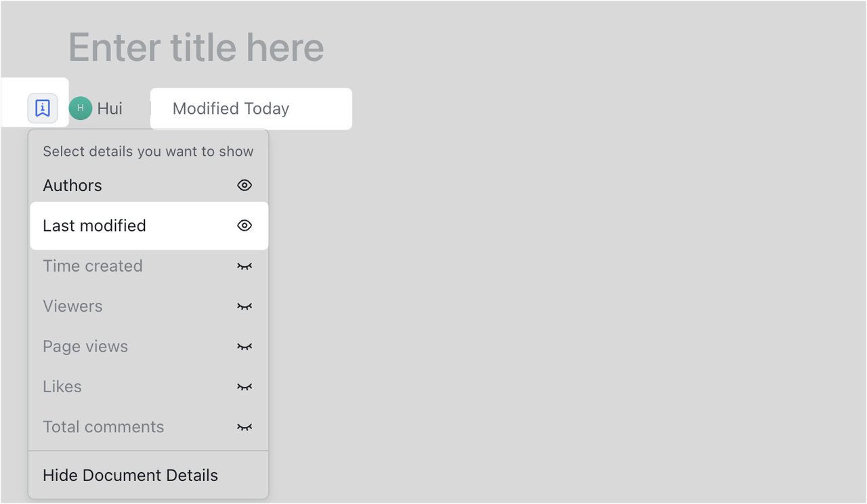Hide Last modified with eye icon
The height and width of the screenshot is (504, 867).
(x=245, y=226)
